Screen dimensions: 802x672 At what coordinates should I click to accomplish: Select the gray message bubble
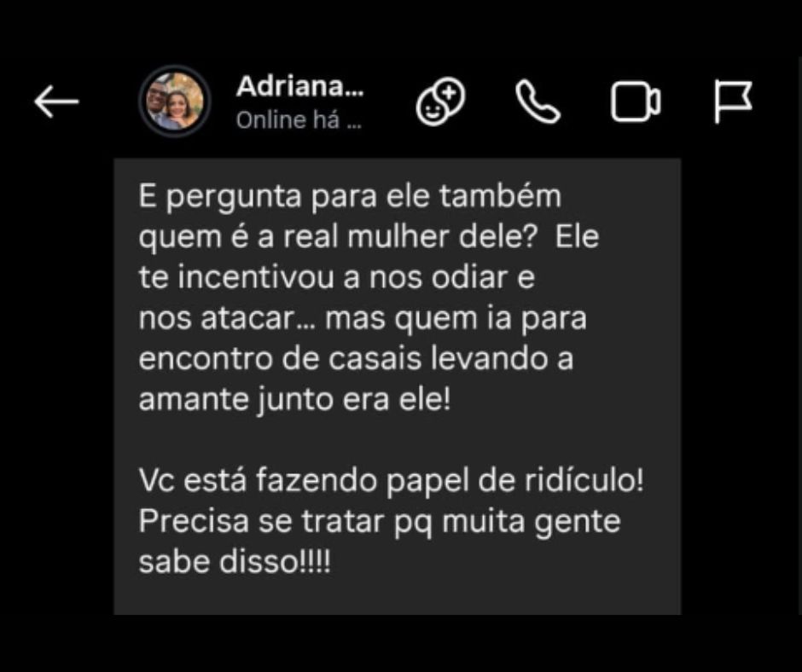coord(398,386)
